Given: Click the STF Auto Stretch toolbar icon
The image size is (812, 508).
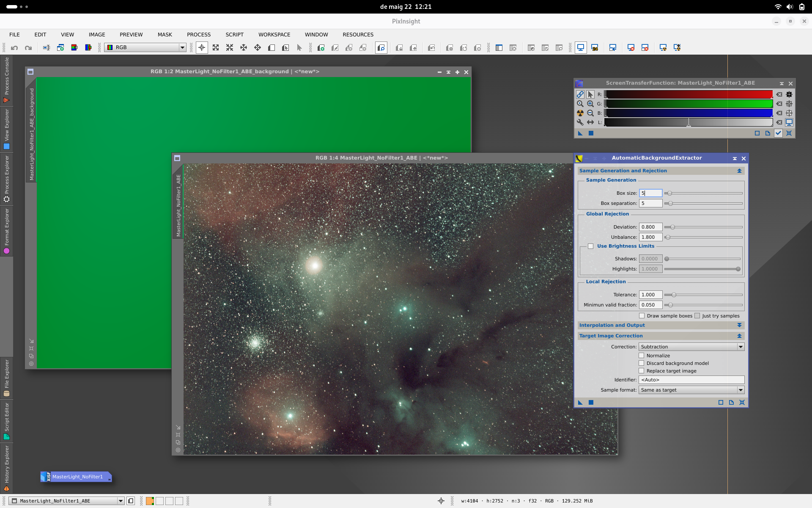Looking at the screenshot, I should (663, 48).
